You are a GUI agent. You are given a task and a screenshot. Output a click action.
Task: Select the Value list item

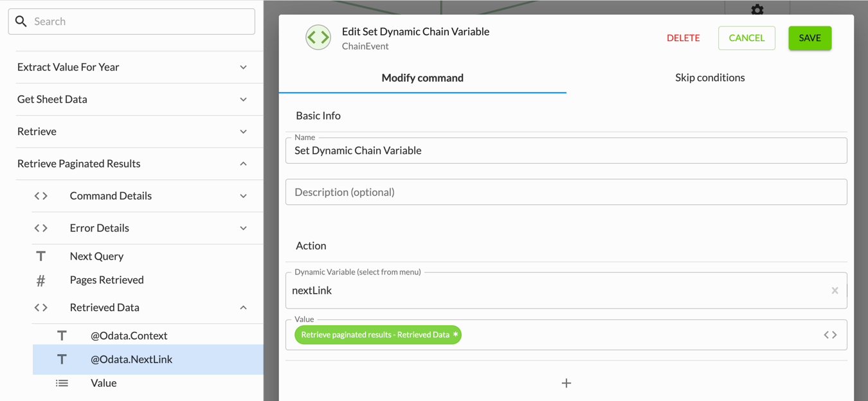tap(104, 383)
